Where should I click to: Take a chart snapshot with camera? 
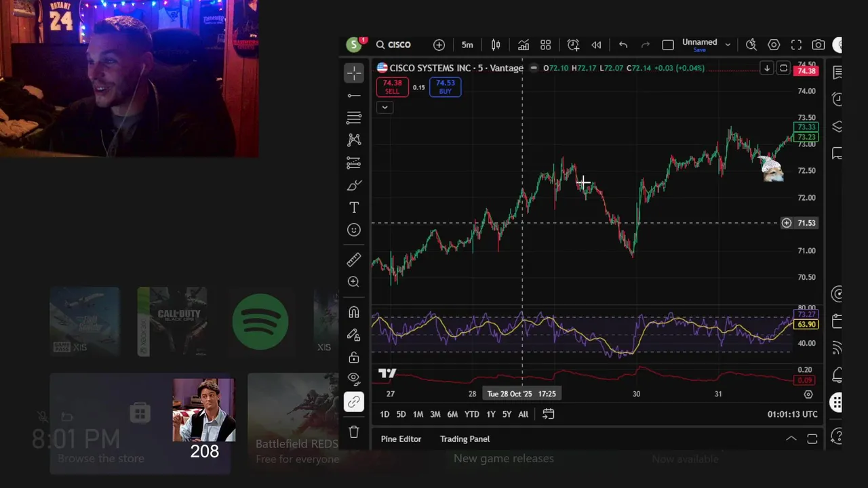[x=818, y=45]
